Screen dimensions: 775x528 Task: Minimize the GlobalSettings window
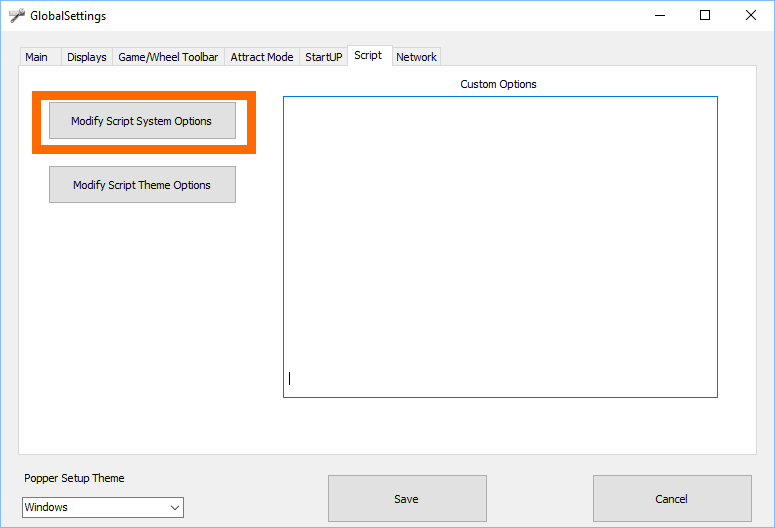point(659,16)
